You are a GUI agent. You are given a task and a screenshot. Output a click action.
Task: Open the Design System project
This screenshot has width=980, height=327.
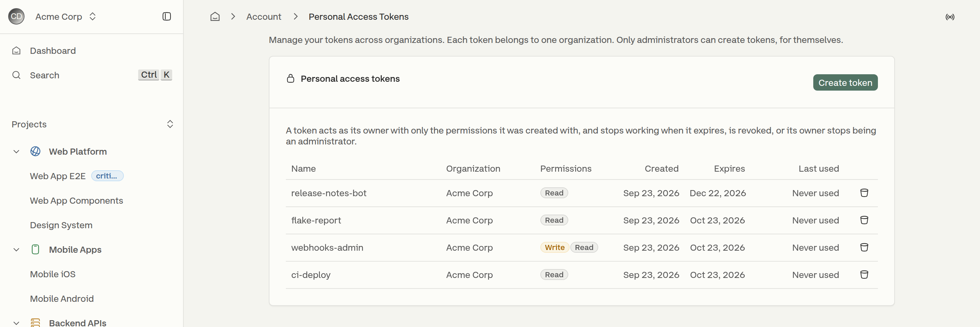pos(61,225)
